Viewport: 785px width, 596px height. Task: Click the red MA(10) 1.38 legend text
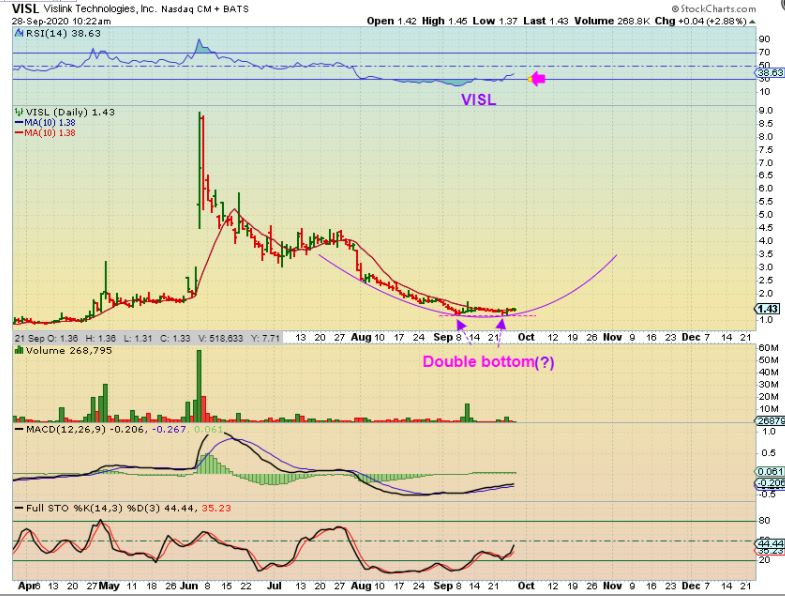50,133
